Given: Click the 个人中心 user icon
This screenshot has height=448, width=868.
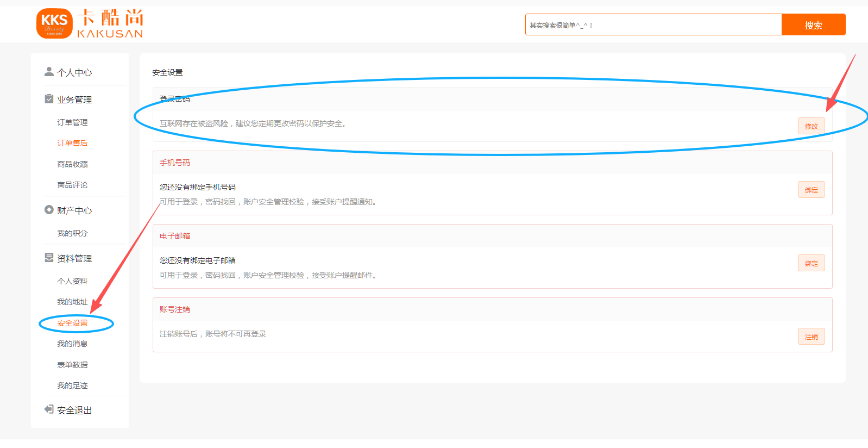Looking at the screenshot, I should point(49,71).
